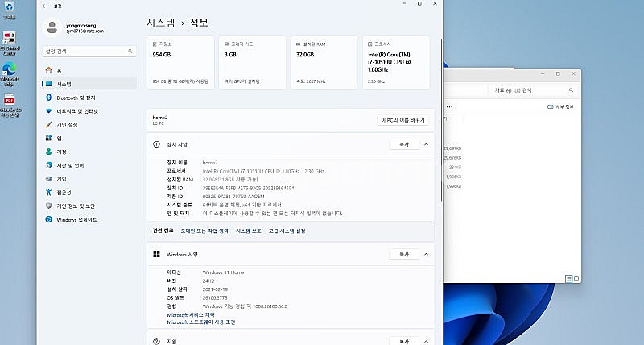Select 시스템 in the Settings sidebar
This screenshot has width=644, height=345.
89,84
